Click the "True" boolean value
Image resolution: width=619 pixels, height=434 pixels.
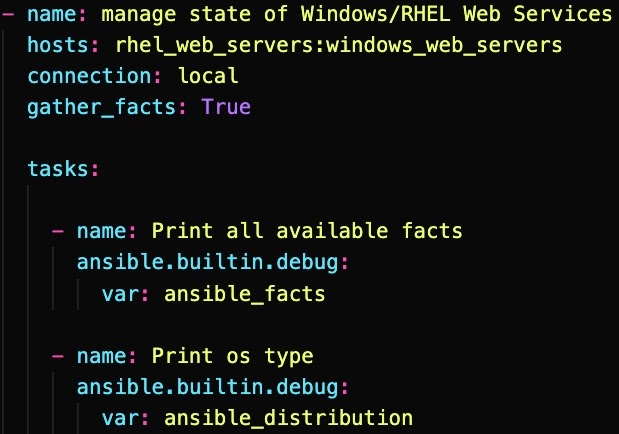coord(226,107)
